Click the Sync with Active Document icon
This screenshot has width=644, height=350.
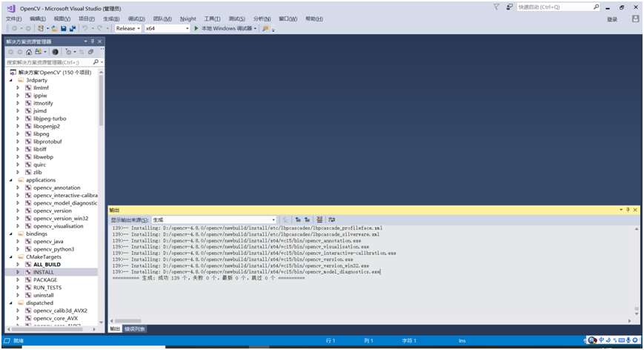point(82,52)
